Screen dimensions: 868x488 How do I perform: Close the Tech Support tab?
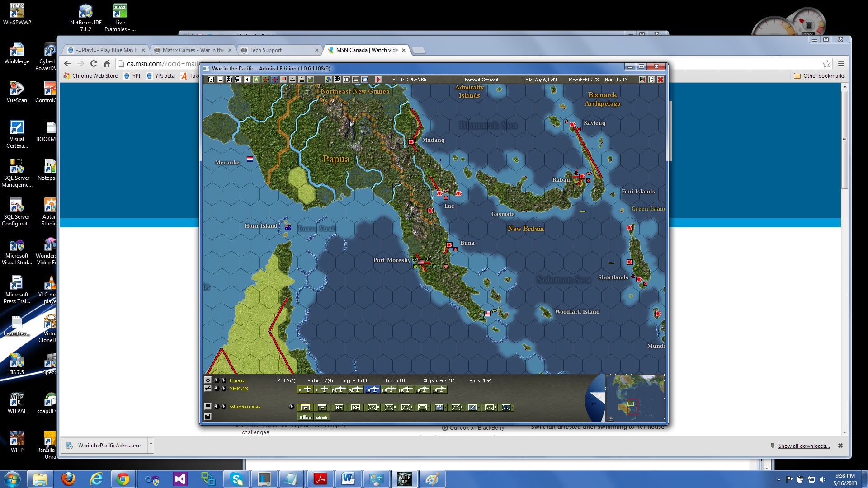(316, 50)
